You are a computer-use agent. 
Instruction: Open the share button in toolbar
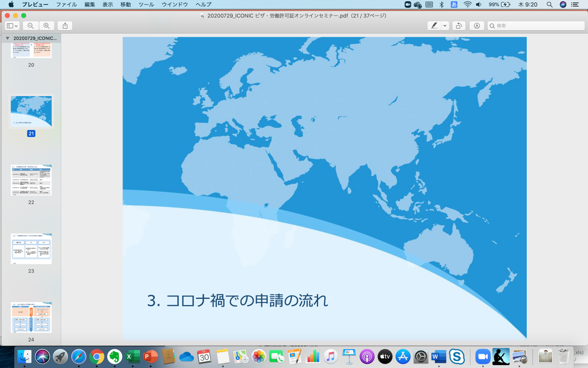click(65, 26)
